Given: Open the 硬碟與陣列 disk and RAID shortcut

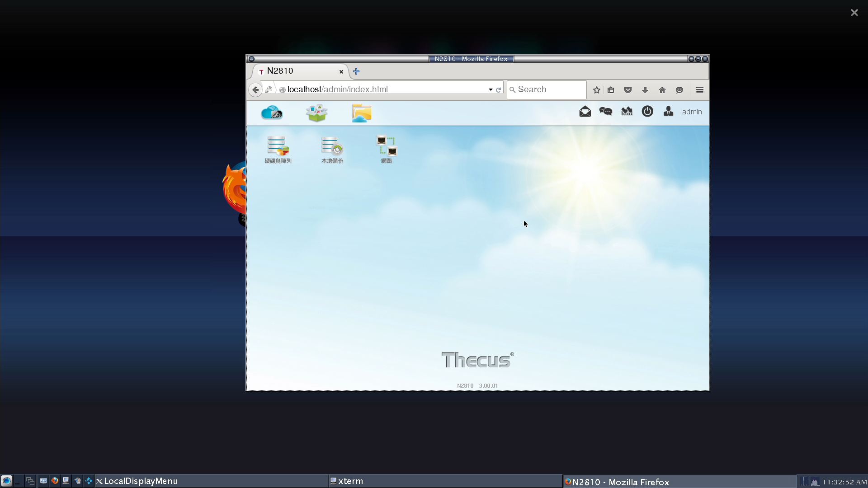Looking at the screenshot, I should click(x=278, y=150).
